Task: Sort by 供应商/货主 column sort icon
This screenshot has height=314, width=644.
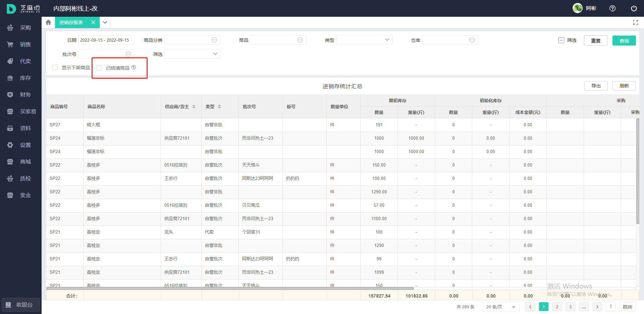Action: point(194,107)
